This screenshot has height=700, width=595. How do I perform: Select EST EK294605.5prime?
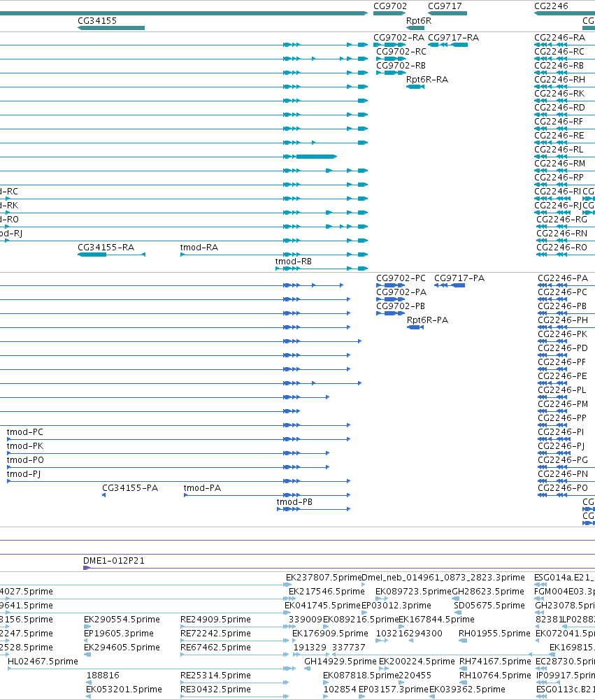pos(122,648)
